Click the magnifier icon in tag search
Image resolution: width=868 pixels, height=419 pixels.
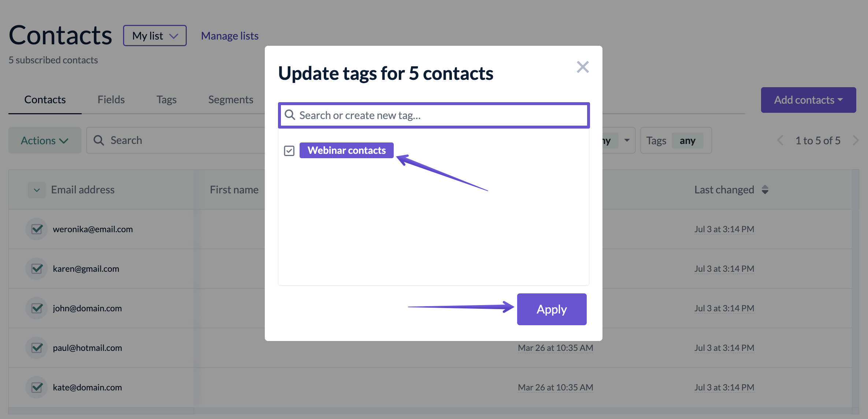tap(290, 115)
